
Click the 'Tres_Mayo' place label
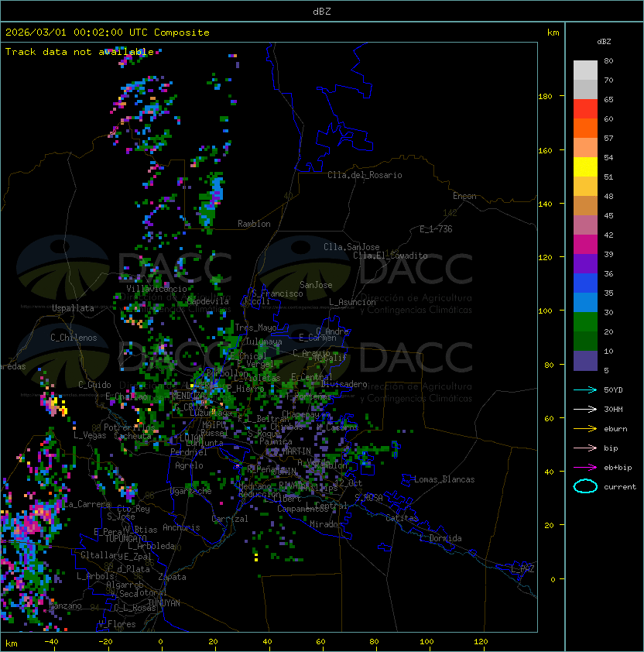coord(255,328)
